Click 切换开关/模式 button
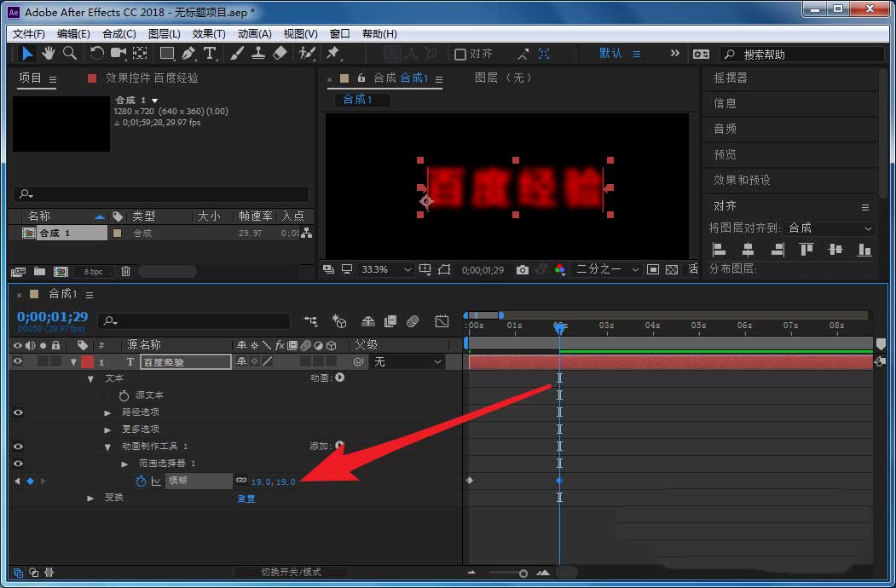 pos(291,572)
